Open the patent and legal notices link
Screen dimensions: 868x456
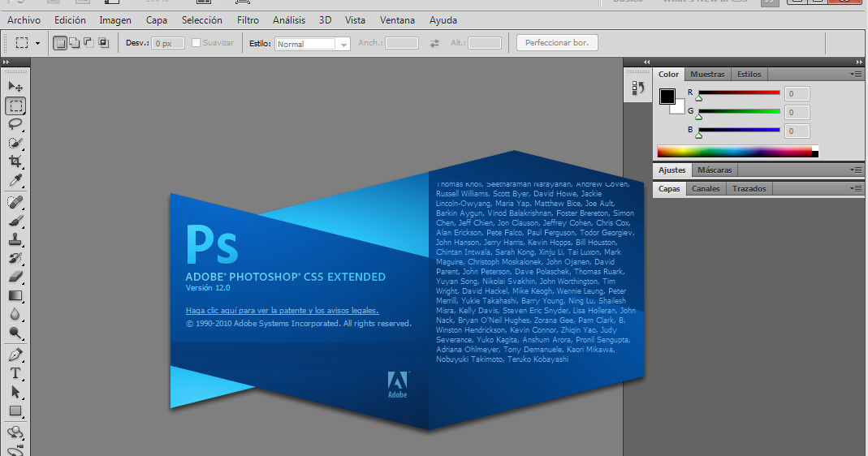(x=283, y=311)
